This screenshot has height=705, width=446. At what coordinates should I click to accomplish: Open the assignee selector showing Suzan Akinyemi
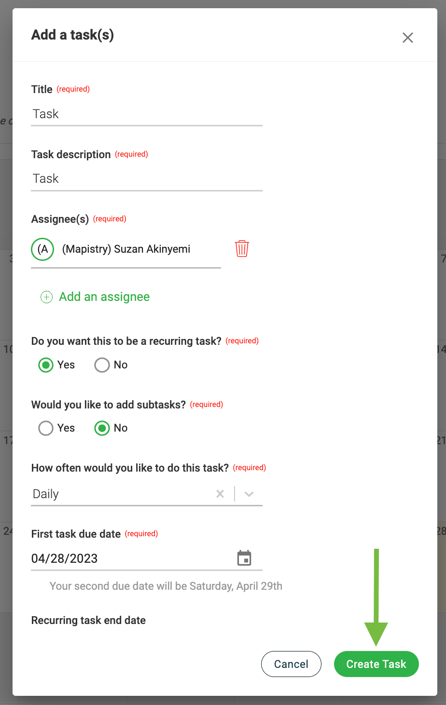click(x=126, y=250)
